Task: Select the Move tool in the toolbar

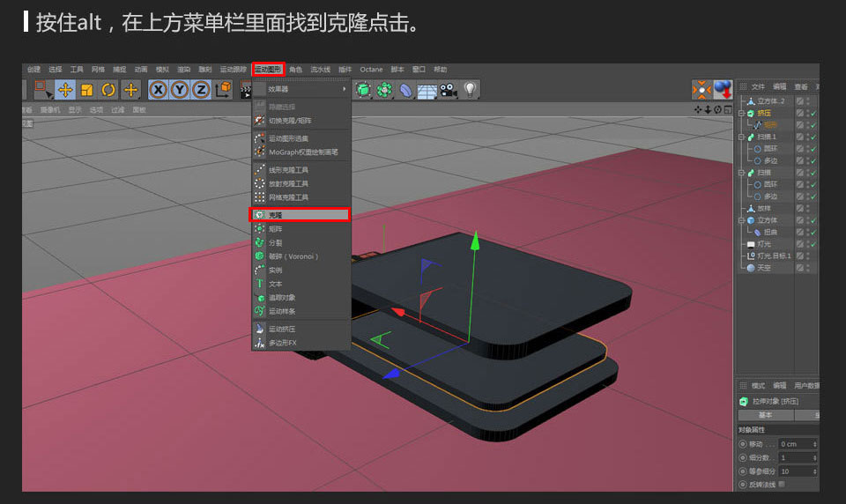Action: [65, 90]
